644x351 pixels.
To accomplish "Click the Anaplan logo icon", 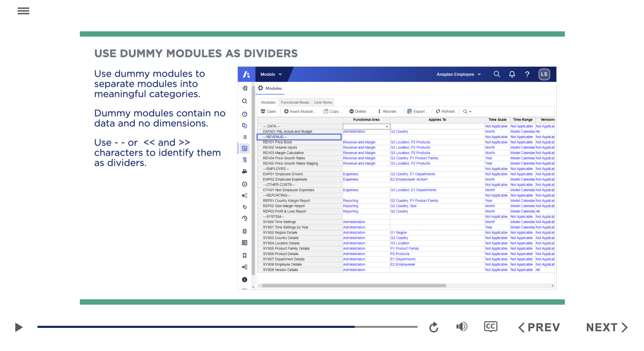I will click(x=247, y=74).
